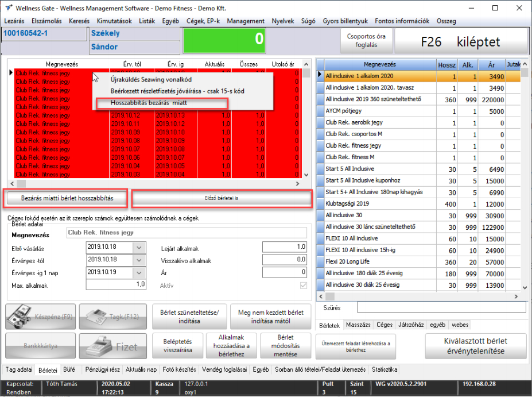Click down arrow of pass catalog vertical scrollbar
Screen dimensions: 532x397
pos(525,288)
